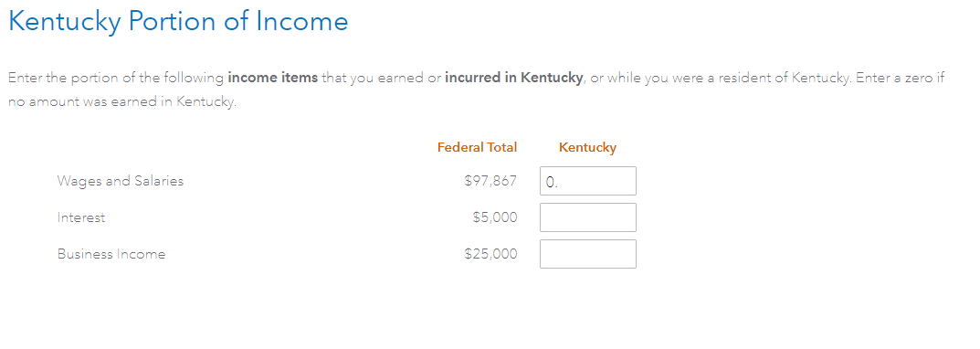The width and height of the screenshot is (980, 349).
Task: Click the phrase Enter the portion of the following
Action: click(x=116, y=79)
